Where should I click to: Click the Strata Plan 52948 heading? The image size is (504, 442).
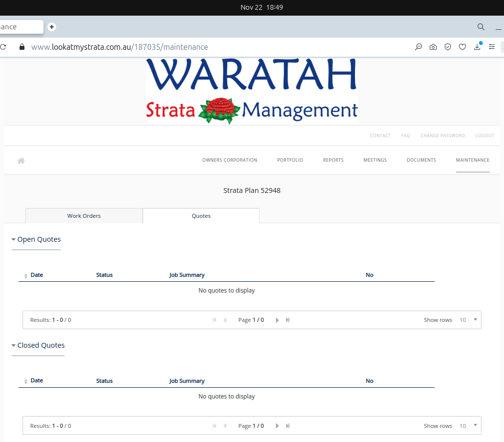click(x=252, y=190)
